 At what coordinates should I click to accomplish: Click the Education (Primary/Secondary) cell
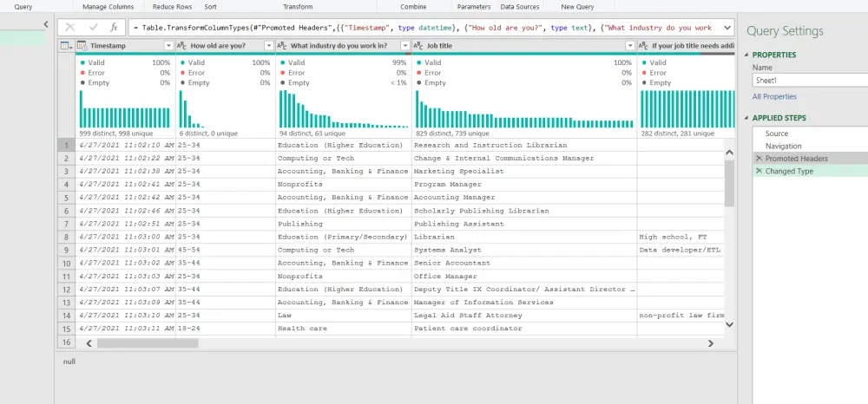pyautogui.click(x=344, y=237)
